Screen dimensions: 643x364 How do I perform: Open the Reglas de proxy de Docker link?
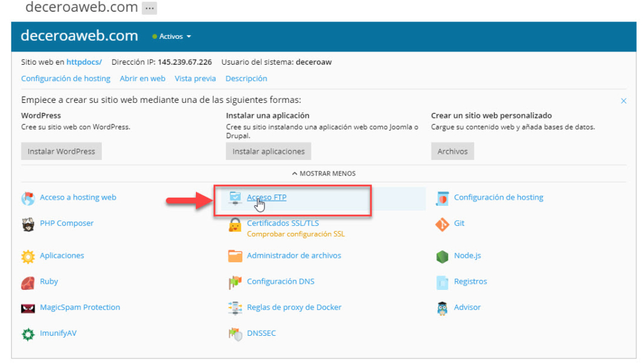[294, 307]
